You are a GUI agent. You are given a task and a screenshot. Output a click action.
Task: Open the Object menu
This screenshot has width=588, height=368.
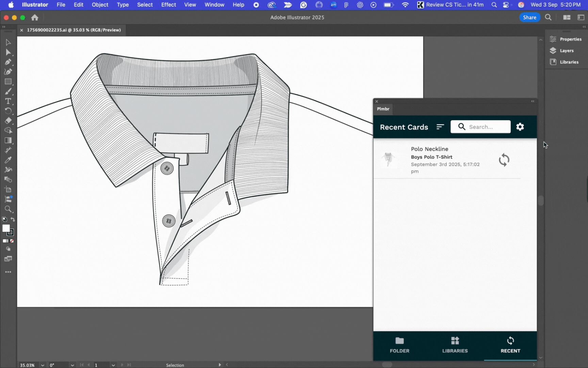[x=100, y=5]
